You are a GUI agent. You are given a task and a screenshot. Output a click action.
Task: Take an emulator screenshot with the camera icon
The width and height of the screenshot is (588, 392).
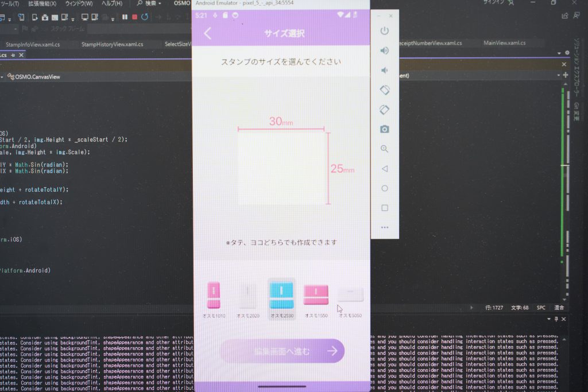(384, 129)
